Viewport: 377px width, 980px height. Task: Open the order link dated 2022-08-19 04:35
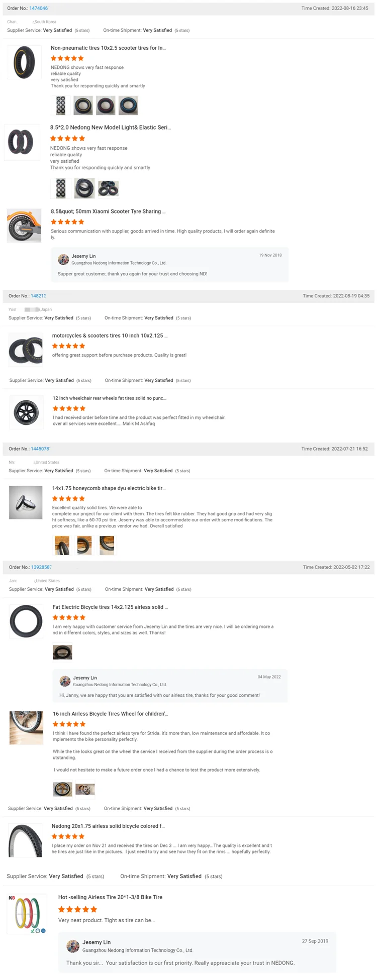[38, 296]
